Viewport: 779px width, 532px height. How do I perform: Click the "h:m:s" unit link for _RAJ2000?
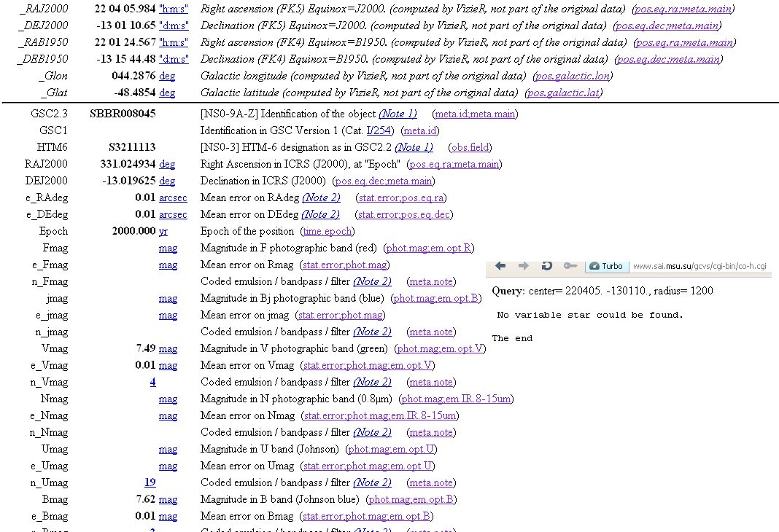click(174, 9)
